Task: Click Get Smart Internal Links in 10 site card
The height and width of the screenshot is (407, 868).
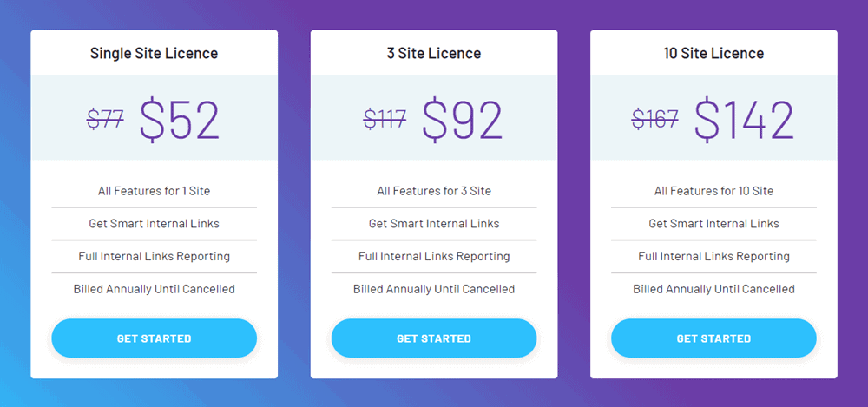Action: [x=713, y=224]
